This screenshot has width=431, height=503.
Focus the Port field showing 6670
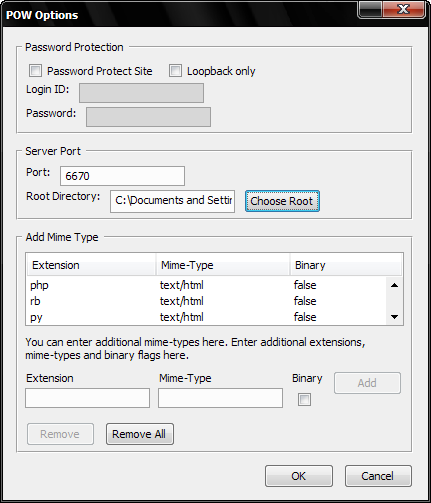tap(122, 176)
